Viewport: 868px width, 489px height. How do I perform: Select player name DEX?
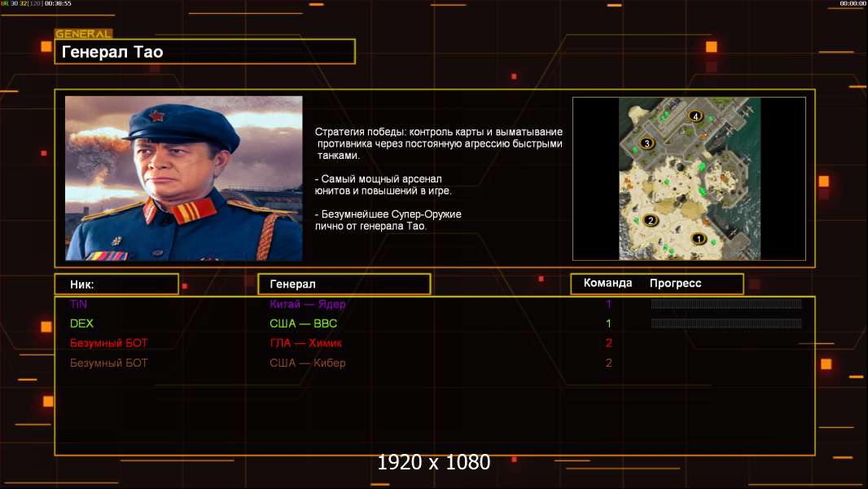point(81,324)
